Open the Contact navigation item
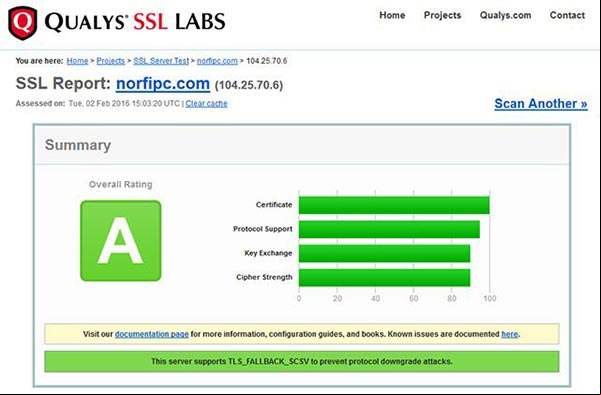The width and height of the screenshot is (601, 395). 567,15
